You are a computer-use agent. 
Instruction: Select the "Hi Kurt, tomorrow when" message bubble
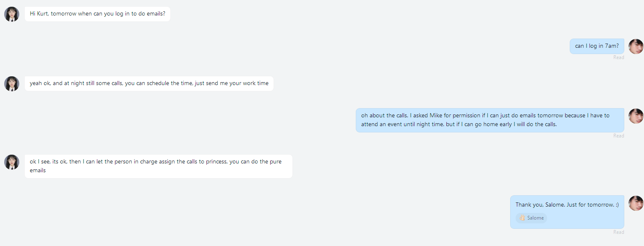(x=97, y=14)
